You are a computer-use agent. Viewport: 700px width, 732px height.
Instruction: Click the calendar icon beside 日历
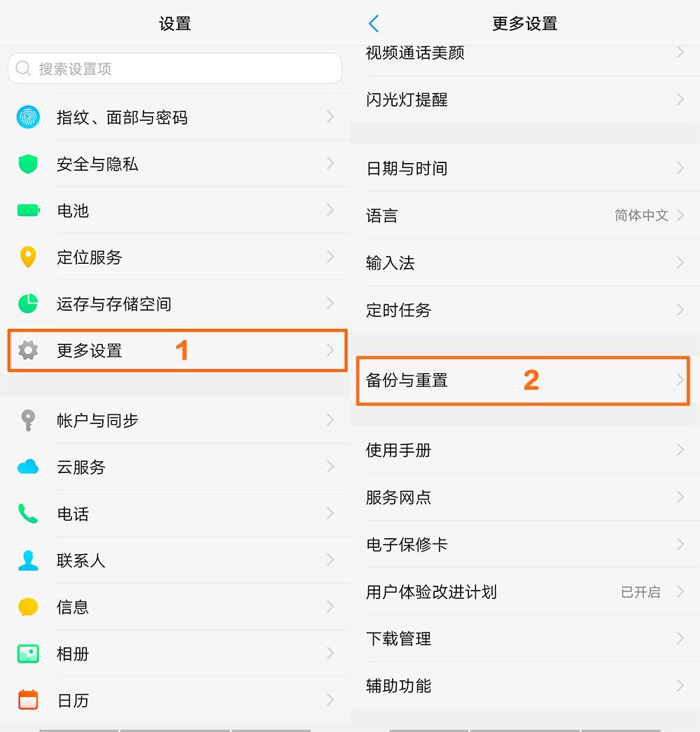[x=27, y=700]
